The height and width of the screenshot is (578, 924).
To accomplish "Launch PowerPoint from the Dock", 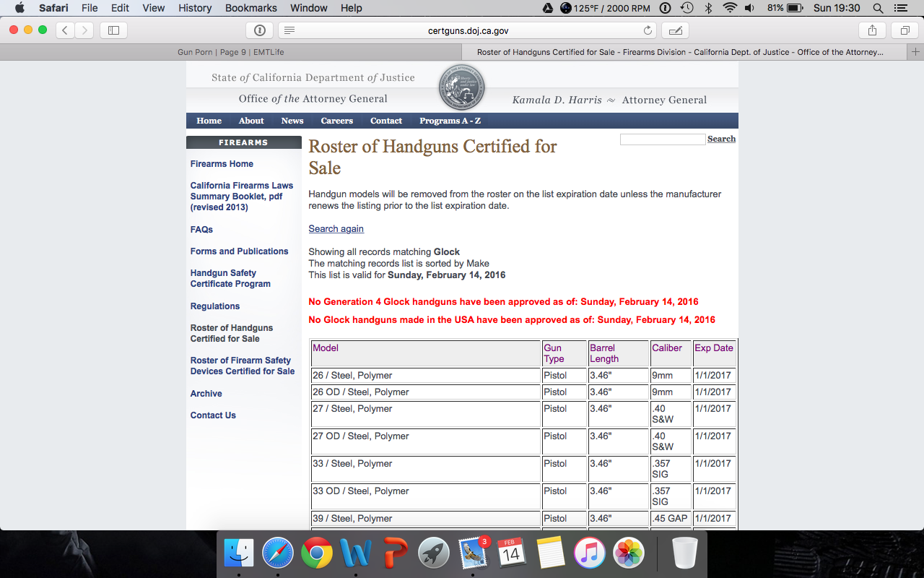I will tap(395, 553).
